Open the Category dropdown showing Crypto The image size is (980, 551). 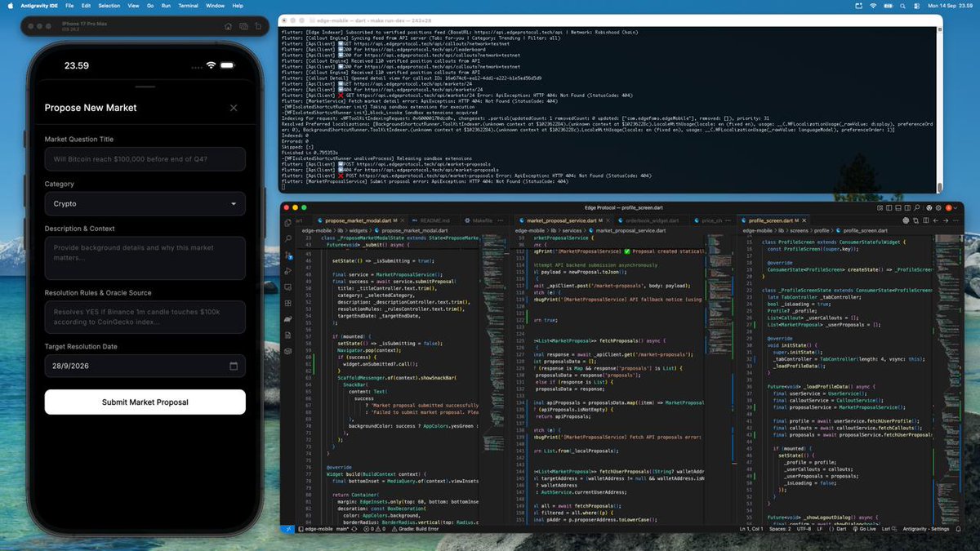[145, 203]
